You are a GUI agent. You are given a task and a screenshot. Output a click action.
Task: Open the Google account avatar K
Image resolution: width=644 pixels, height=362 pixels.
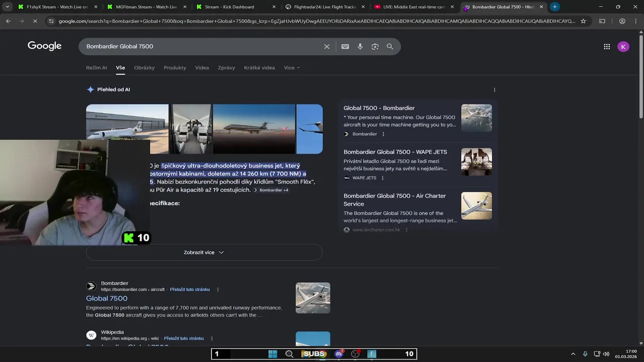(x=623, y=47)
